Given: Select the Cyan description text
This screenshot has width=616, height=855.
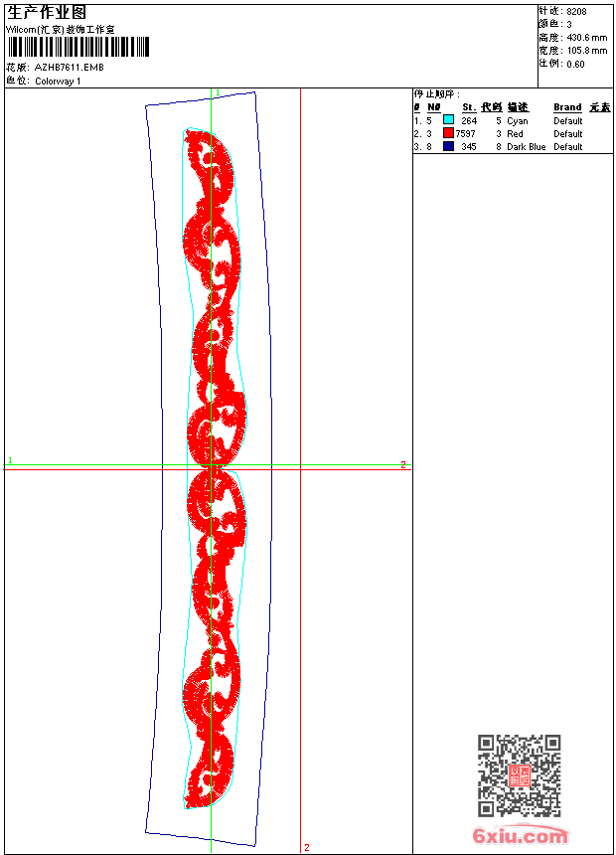Looking at the screenshot, I should [x=518, y=121].
